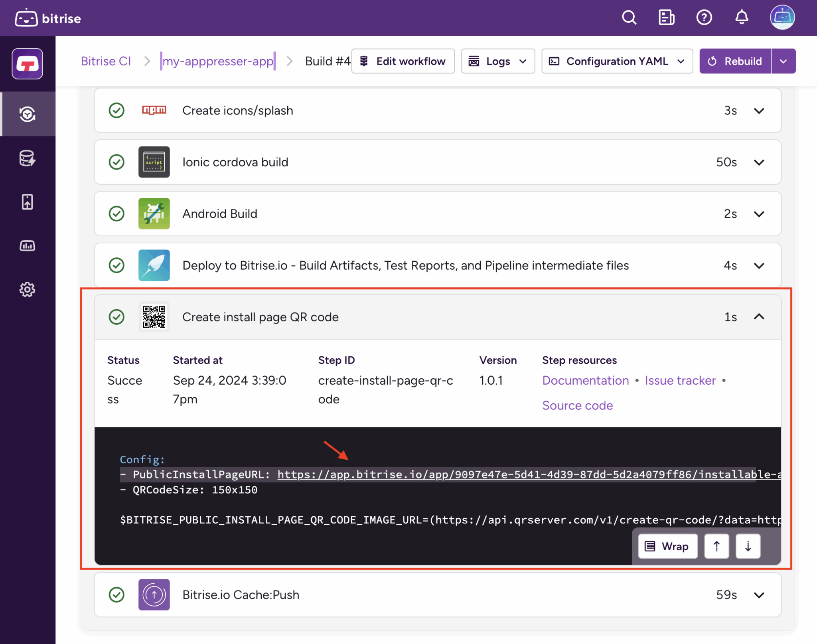The width and height of the screenshot is (817, 644).
Task: Open project settings gear in sidebar
Action: (x=27, y=290)
